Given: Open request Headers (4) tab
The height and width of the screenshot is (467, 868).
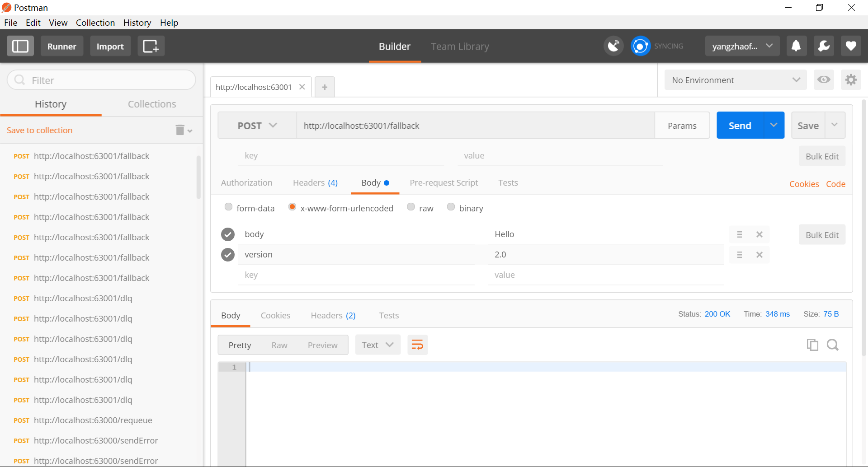Looking at the screenshot, I should click(x=315, y=183).
